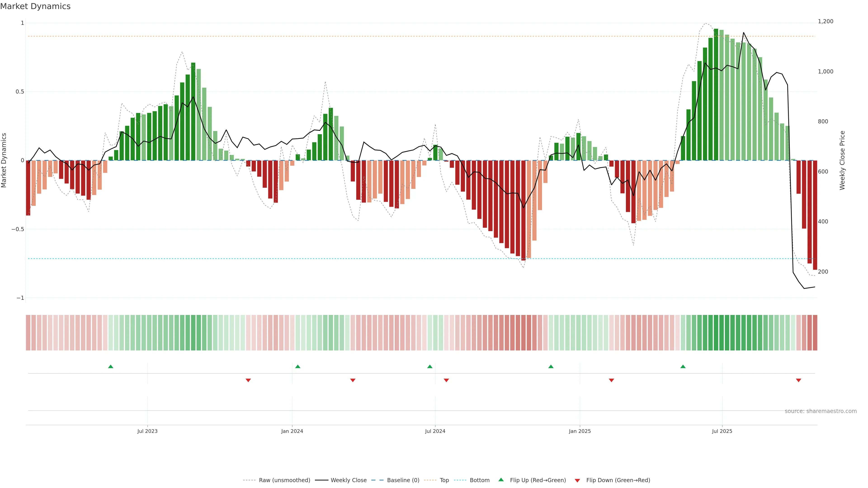
Task: Click the red flip-down marker before Jan 2024
Action: (x=248, y=380)
